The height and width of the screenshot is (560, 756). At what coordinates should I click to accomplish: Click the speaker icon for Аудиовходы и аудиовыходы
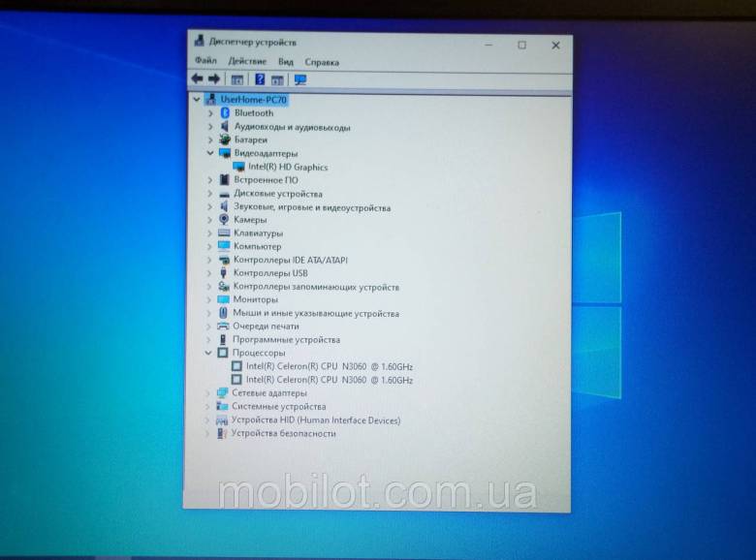pyautogui.click(x=225, y=126)
